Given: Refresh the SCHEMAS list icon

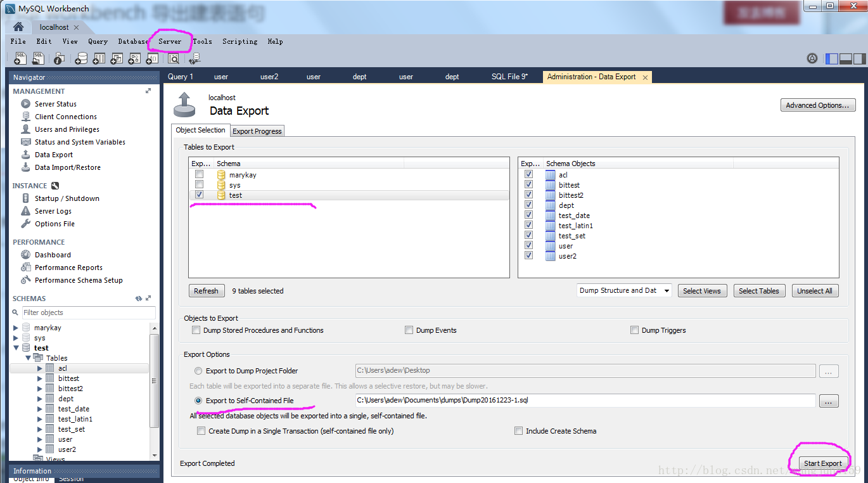Looking at the screenshot, I should click(139, 299).
